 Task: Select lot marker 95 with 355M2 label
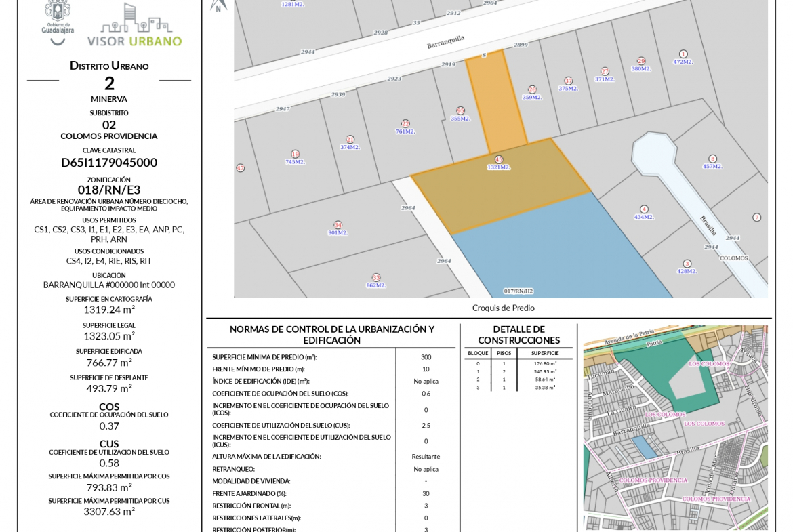(x=461, y=110)
